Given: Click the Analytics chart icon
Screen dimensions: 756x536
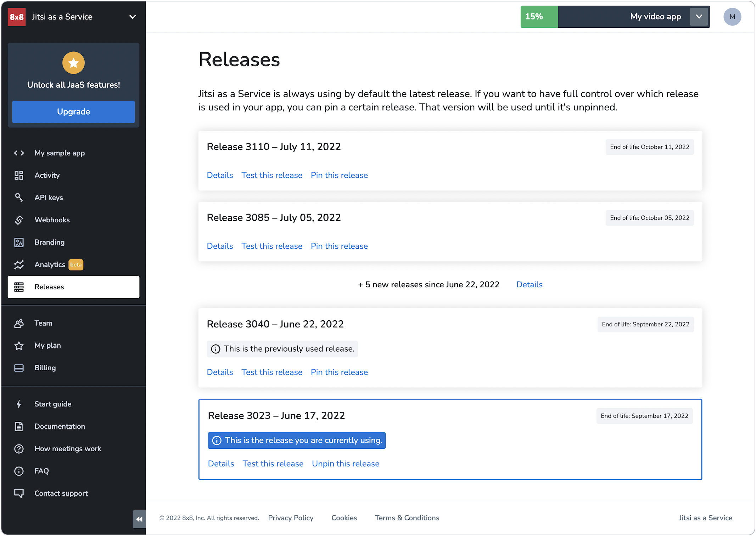Looking at the screenshot, I should pyautogui.click(x=19, y=265).
